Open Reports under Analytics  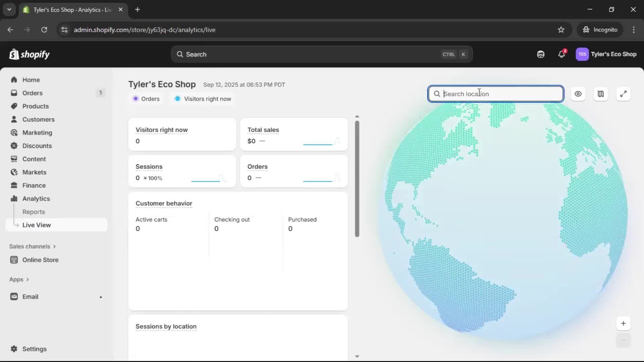pyautogui.click(x=34, y=212)
